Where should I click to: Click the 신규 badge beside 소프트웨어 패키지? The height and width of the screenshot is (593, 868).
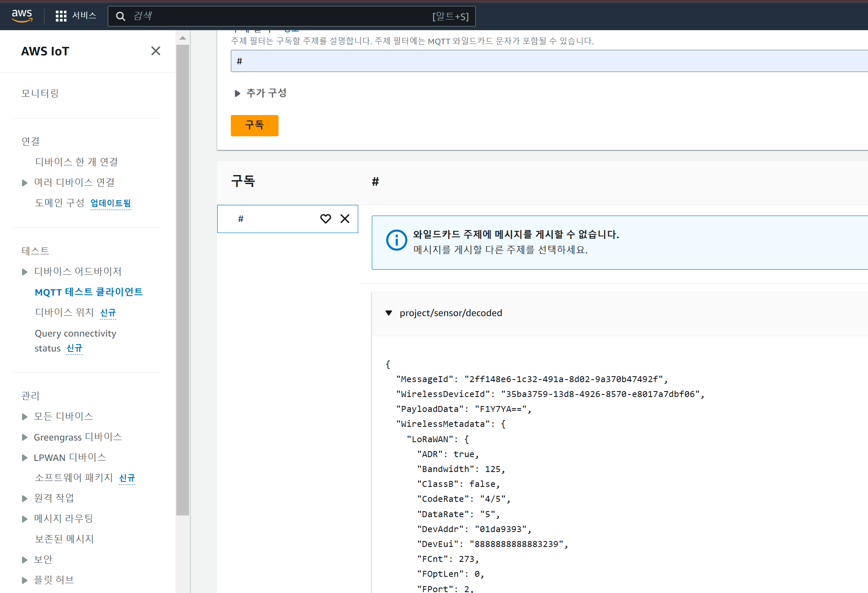[127, 478]
